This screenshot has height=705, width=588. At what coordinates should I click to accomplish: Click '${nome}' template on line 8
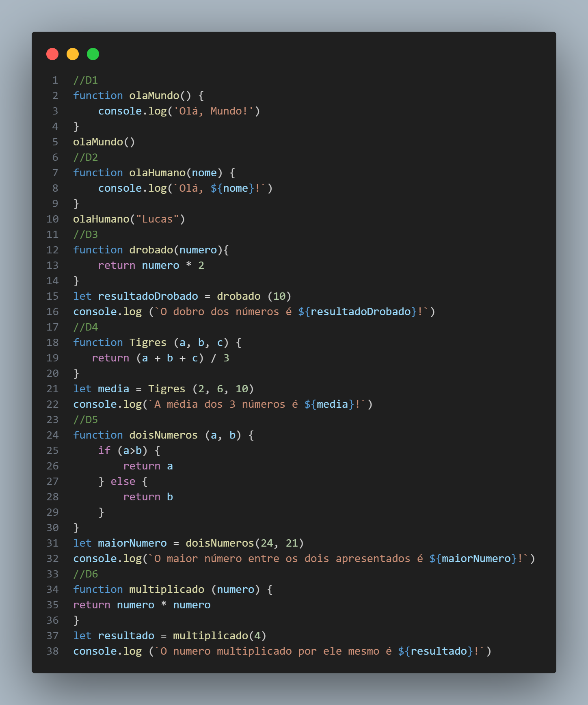point(232,188)
